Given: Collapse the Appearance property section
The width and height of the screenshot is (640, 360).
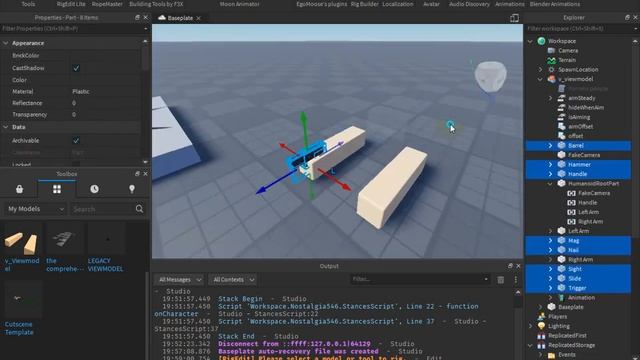Looking at the screenshot, I should point(5,43).
